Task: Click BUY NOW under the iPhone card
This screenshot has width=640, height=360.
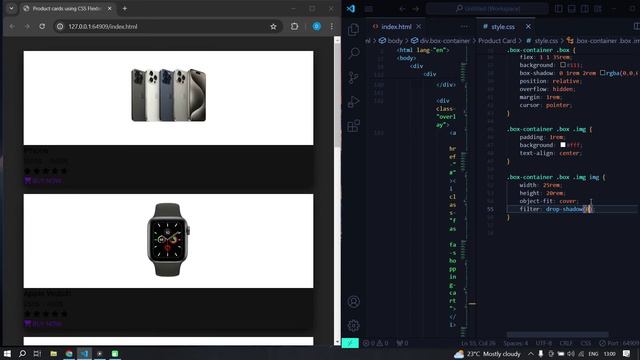Action: [x=43, y=180]
